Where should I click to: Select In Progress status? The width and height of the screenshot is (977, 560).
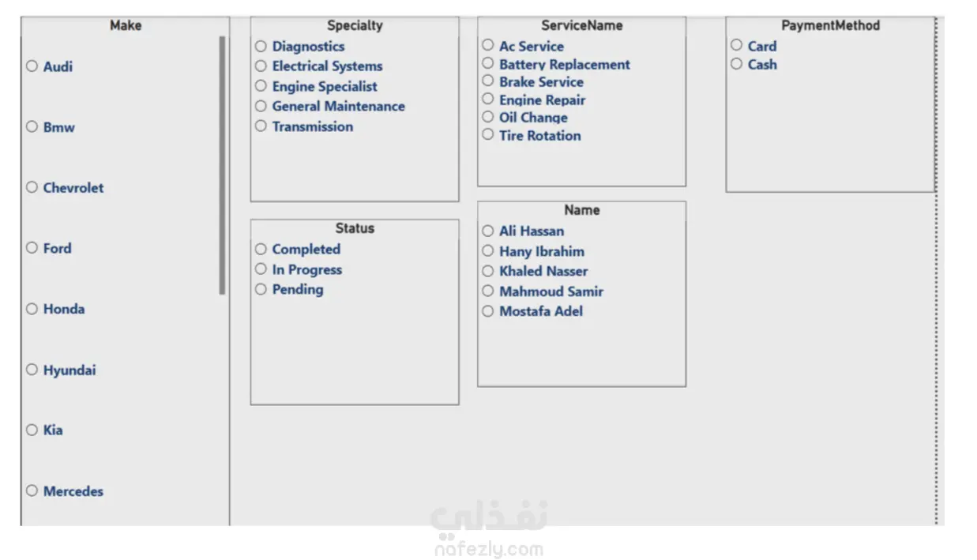coord(261,269)
